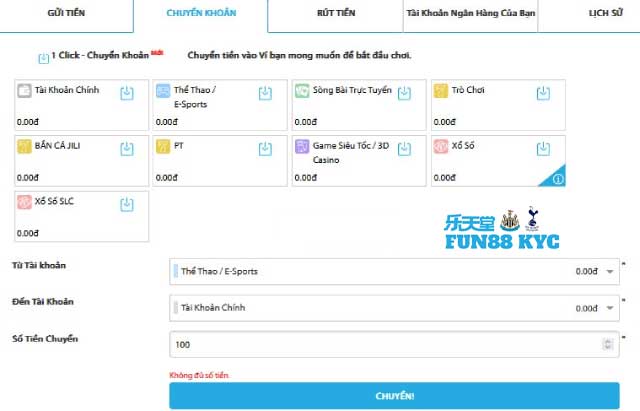Click transfer icon on Tài Khoản Chính wallet
The image size is (640, 411).
click(x=127, y=93)
